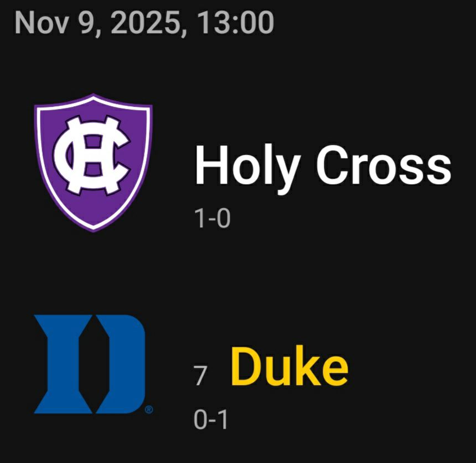Screen dimensions: 476x463
Task: Click the blue Duke D logo
Action: [90, 363]
